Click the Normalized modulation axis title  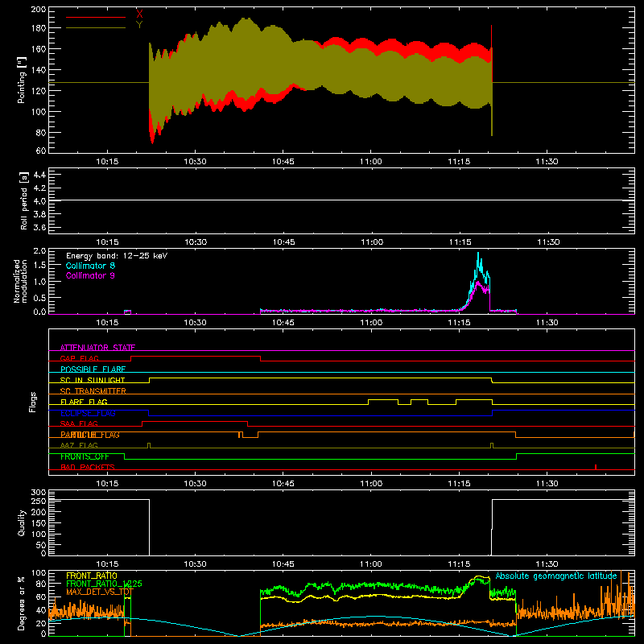(20, 281)
